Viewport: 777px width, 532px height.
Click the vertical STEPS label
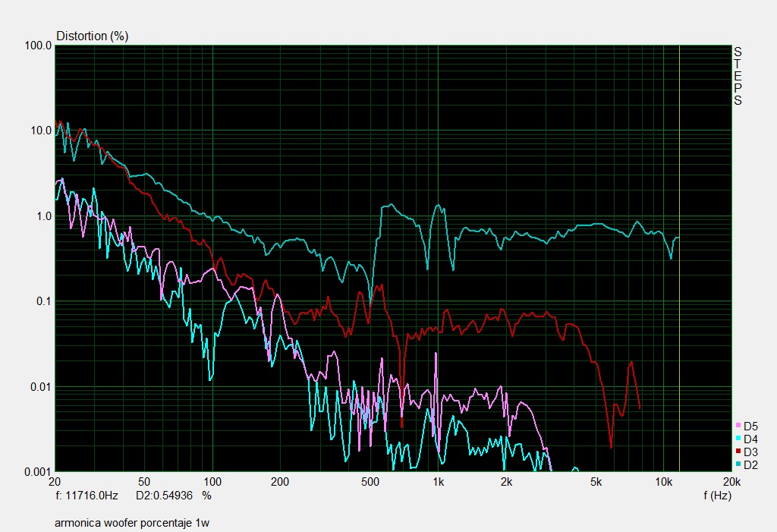pyautogui.click(x=738, y=76)
